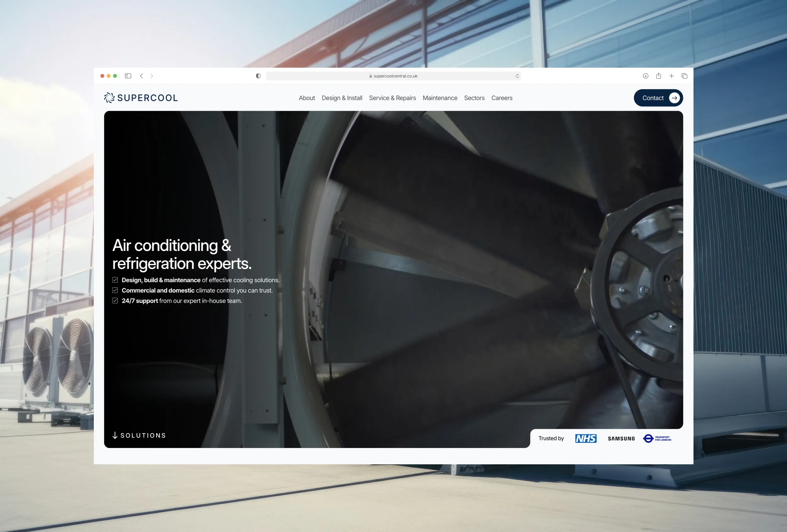Reload the page with the refresh icon
This screenshot has height=532, width=787.
[x=517, y=76]
